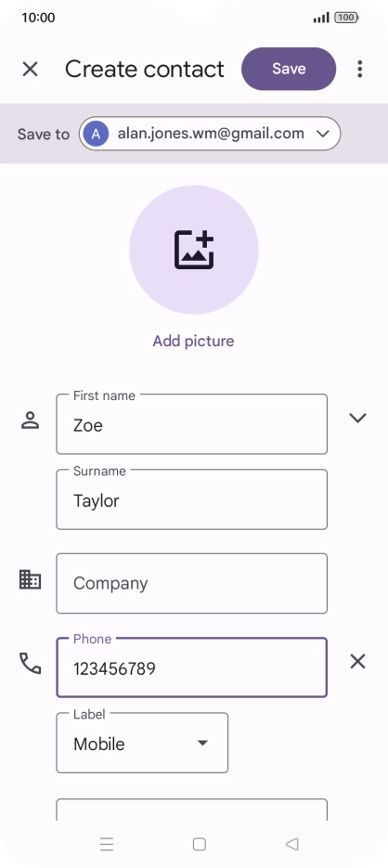
Task: Tap the phone handset icon
Action: coord(30,663)
